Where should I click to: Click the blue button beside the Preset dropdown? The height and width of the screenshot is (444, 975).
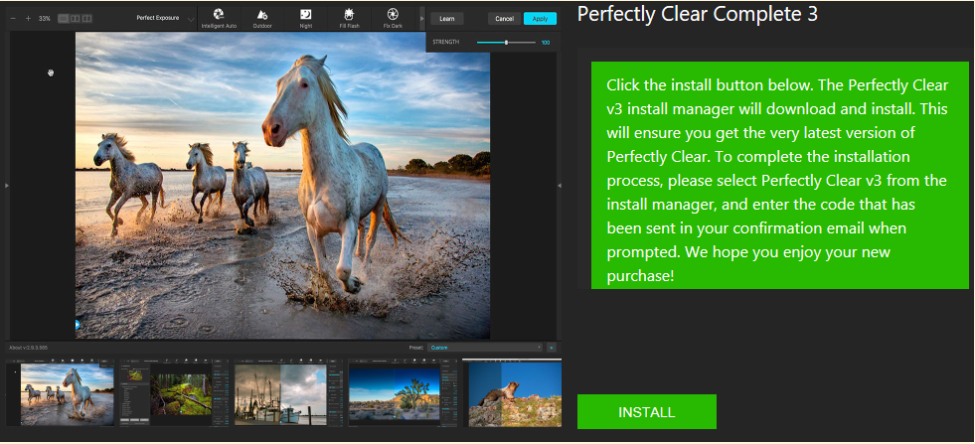click(x=551, y=348)
